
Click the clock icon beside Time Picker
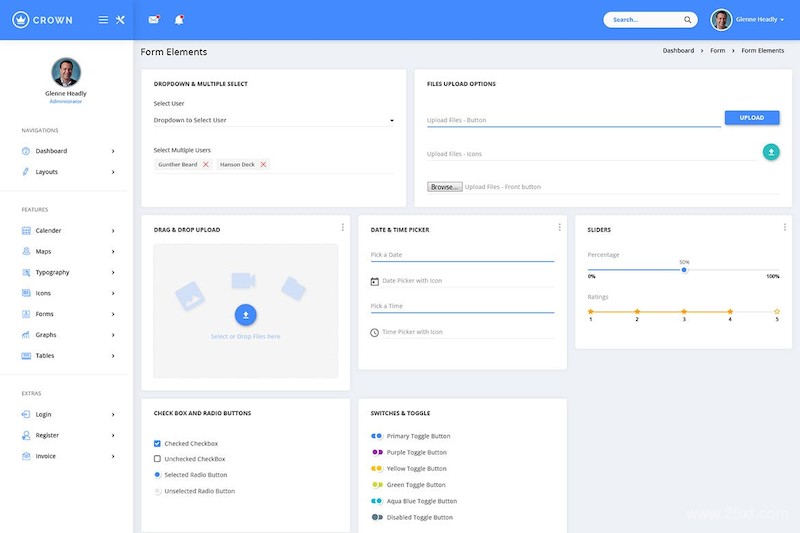[x=374, y=333]
